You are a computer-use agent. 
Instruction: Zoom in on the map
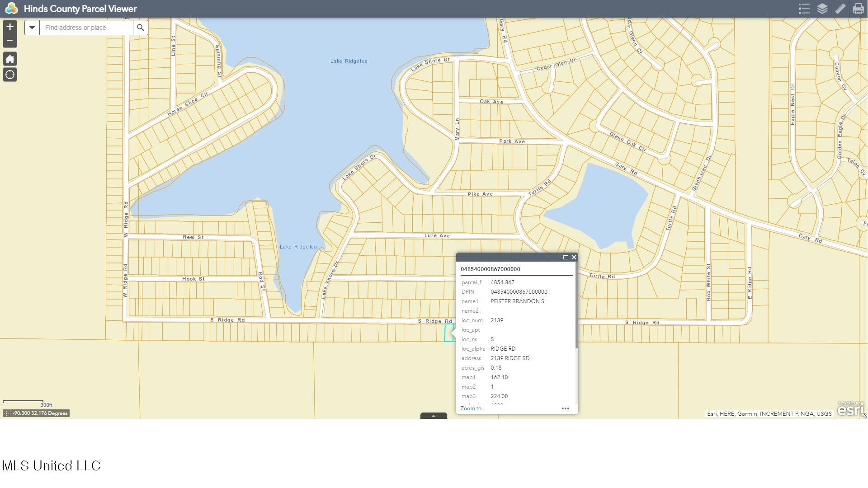(10, 27)
